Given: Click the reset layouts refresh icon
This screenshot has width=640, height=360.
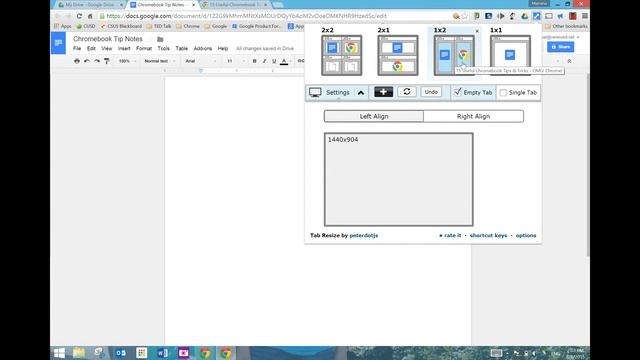Looking at the screenshot, I should point(407,92).
